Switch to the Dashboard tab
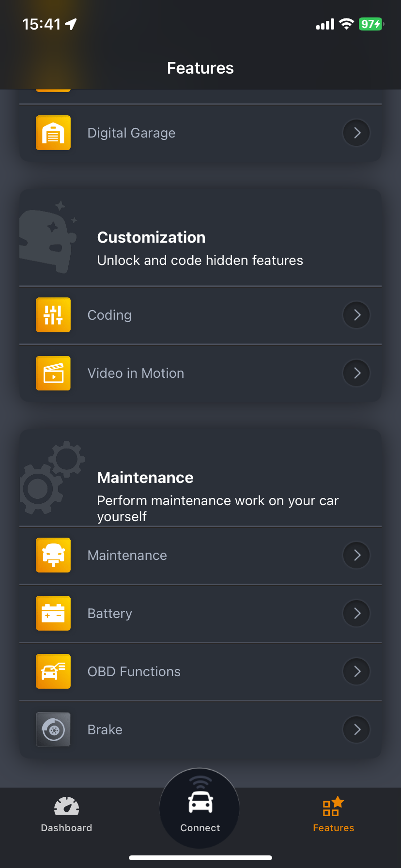The image size is (401, 868). click(x=66, y=815)
